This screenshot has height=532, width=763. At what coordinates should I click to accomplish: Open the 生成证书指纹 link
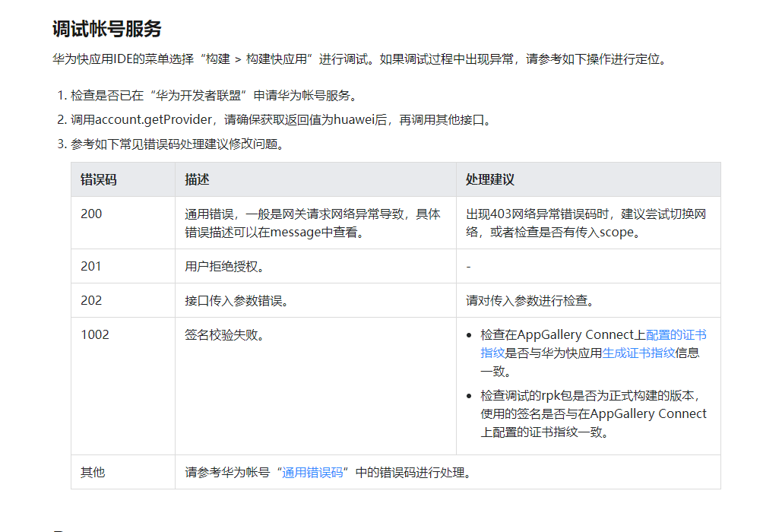coord(638,353)
